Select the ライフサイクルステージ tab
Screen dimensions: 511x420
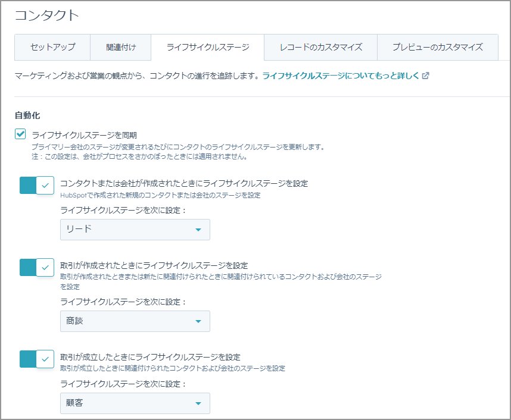(x=208, y=47)
